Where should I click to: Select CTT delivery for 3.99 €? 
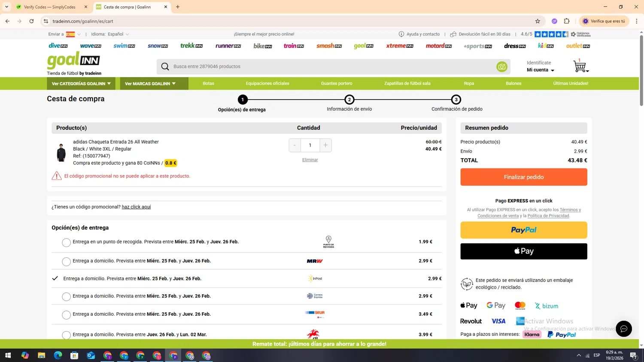tap(66, 335)
